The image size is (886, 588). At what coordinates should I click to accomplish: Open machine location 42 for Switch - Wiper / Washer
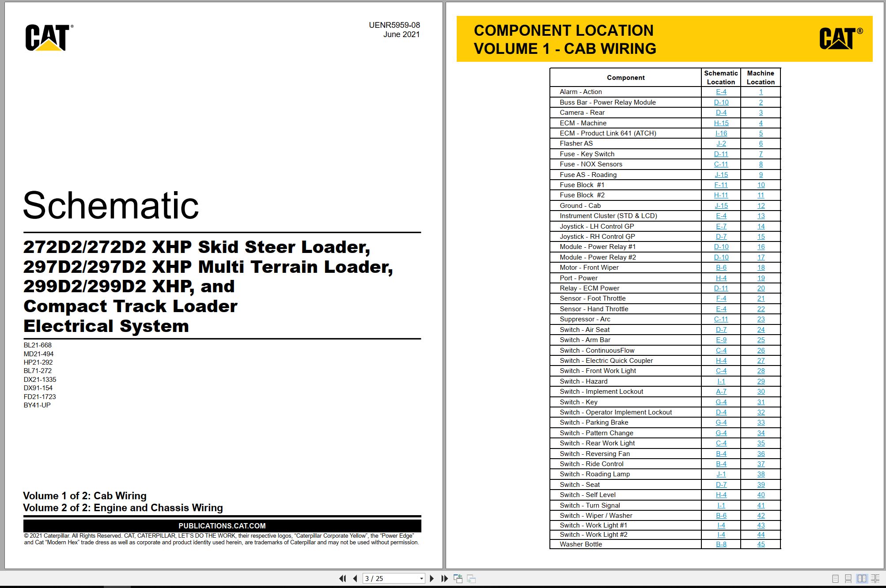coord(761,516)
